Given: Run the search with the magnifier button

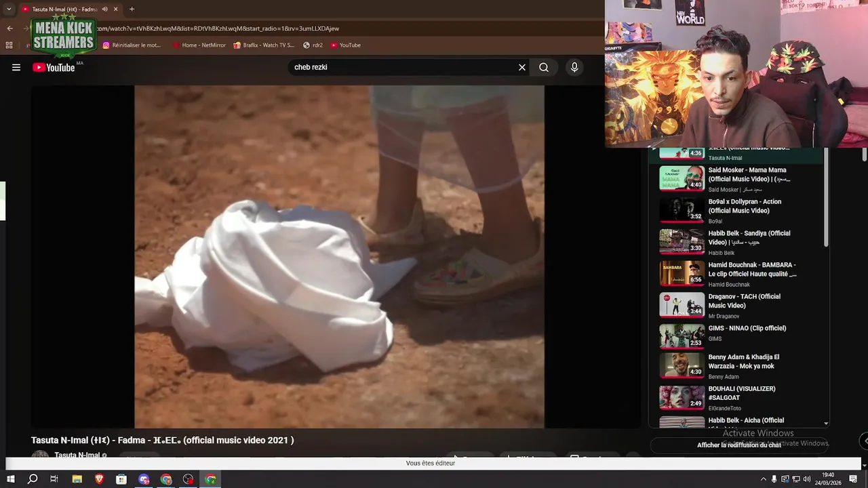Looking at the screenshot, I should 544,67.
